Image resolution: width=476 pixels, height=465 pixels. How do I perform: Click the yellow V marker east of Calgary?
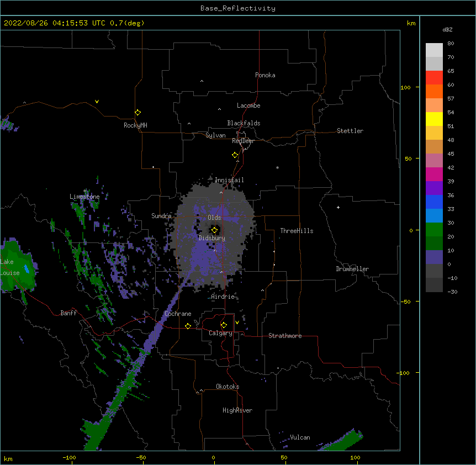click(237, 323)
